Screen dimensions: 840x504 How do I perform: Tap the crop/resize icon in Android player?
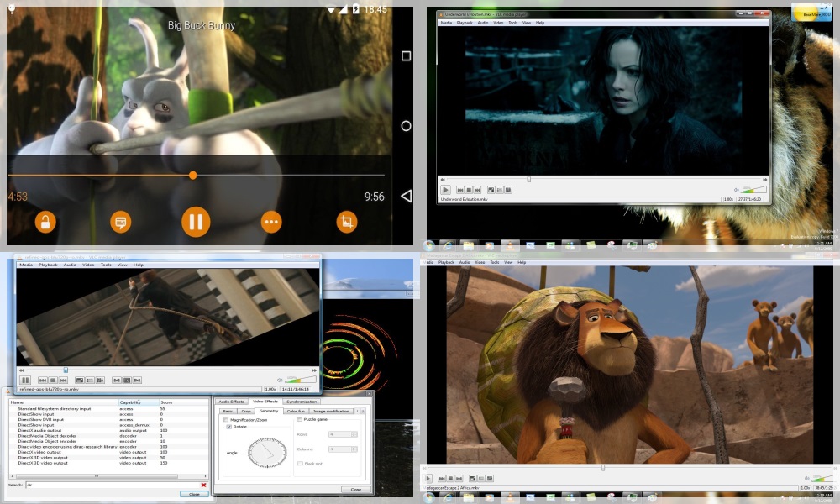coord(347,222)
